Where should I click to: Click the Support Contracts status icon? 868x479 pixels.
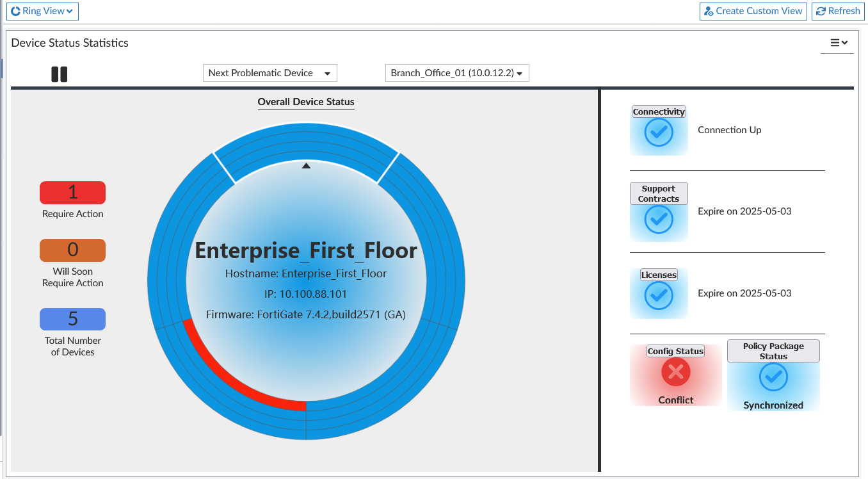click(x=659, y=220)
